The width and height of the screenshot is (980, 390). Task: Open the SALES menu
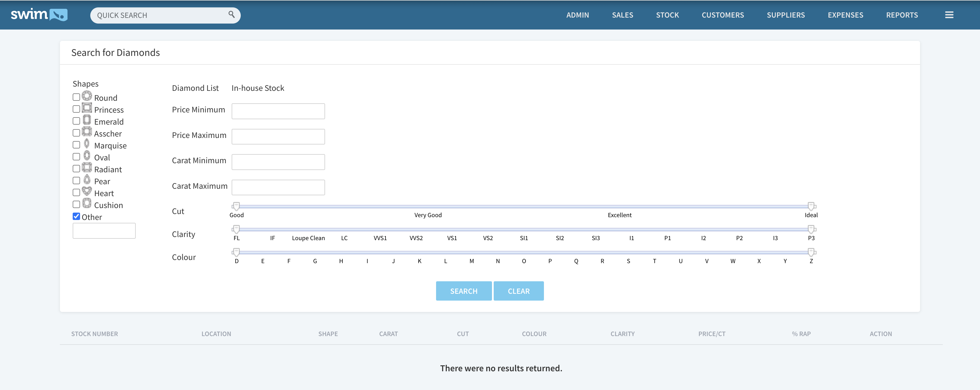click(622, 15)
